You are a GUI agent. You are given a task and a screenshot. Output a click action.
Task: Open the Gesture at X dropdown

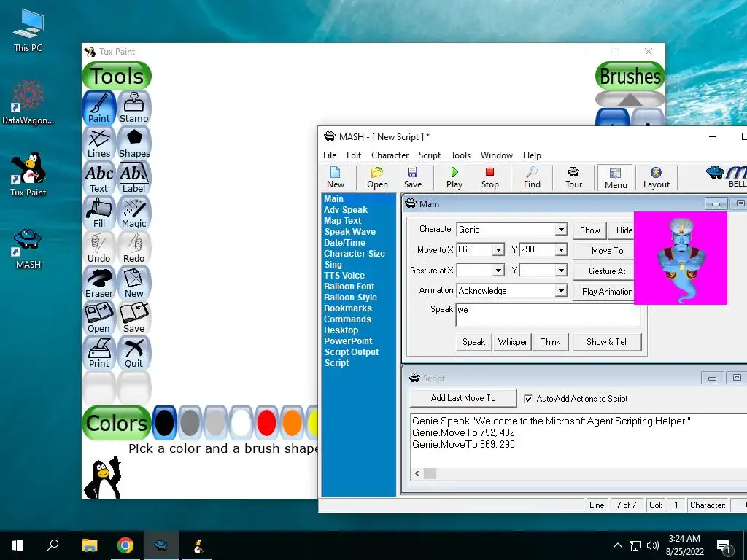coord(498,271)
